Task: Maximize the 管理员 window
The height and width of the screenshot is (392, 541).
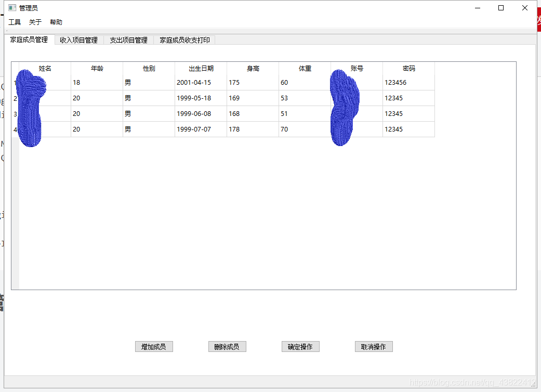Action: coord(501,8)
